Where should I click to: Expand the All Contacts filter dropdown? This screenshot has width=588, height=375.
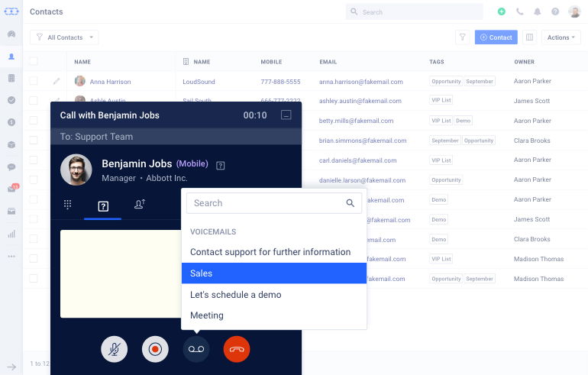pyautogui.click(x=65, y=37)
